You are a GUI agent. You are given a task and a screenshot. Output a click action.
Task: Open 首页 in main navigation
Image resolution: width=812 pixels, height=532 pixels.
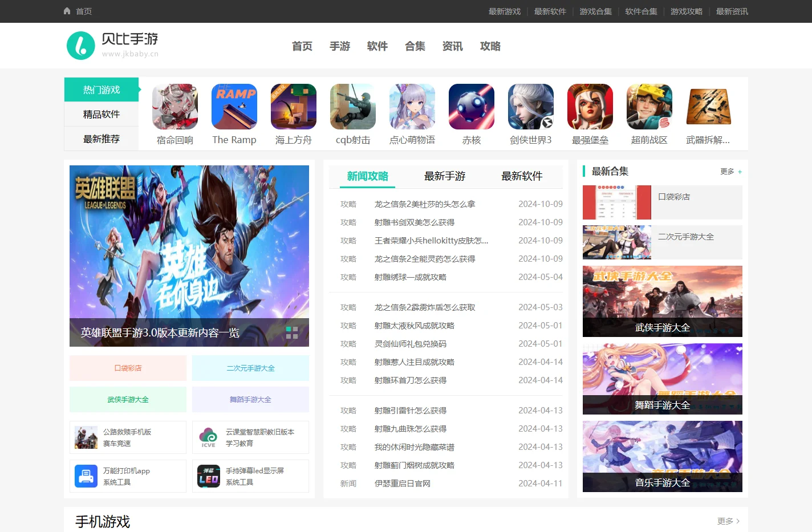click(302, 46)
